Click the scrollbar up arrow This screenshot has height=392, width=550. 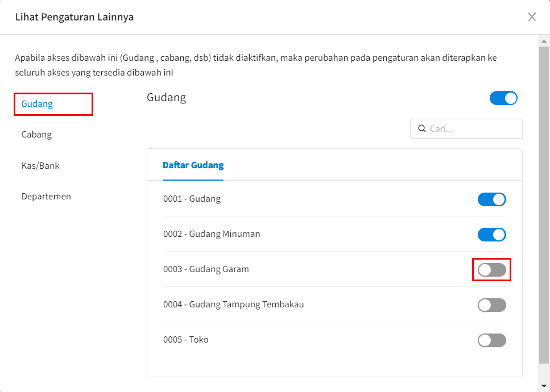pos(544,41)
